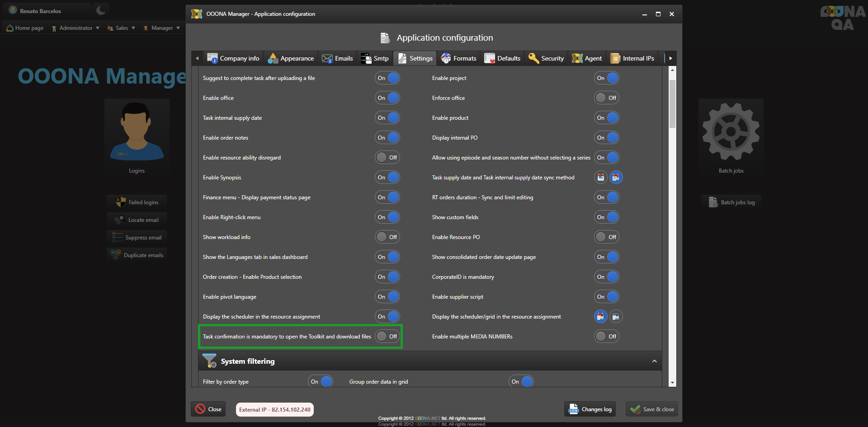This screenshot has width=868, height=427.
Task: Select the left calendar sync method icon
Action: [x=600, y=178]
